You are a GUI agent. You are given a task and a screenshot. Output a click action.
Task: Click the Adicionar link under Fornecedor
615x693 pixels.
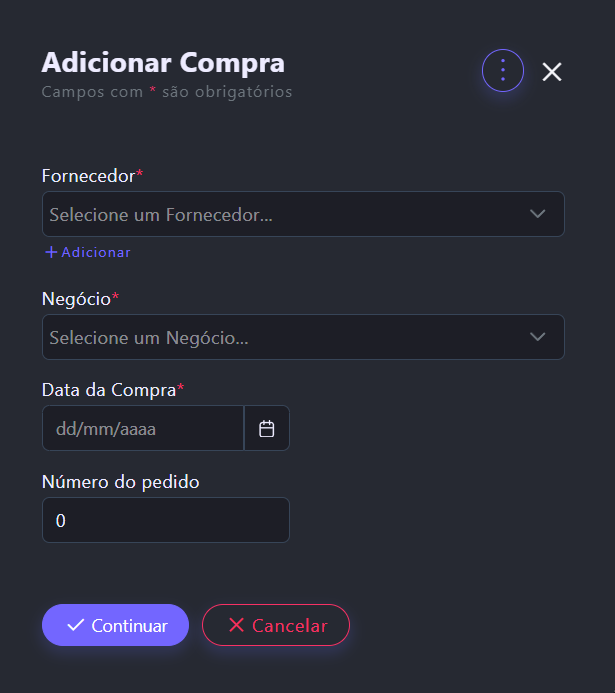pos(96,252)
